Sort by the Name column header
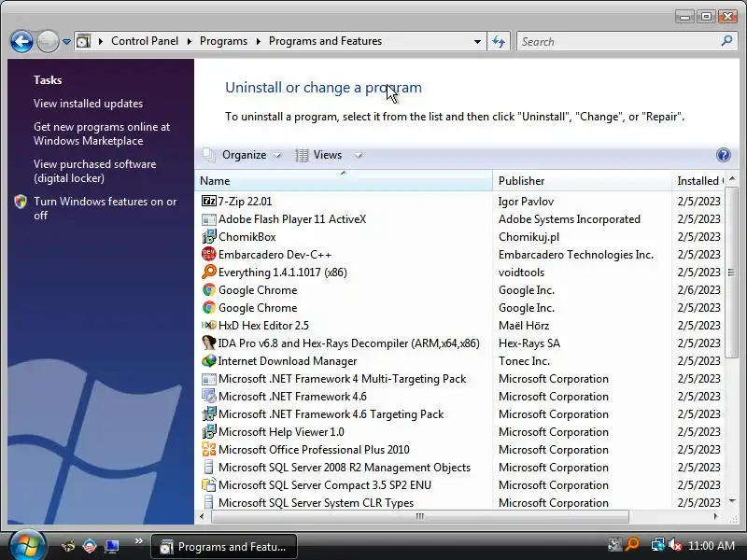The width and height of the screenshot is (747, 560). 344,181
